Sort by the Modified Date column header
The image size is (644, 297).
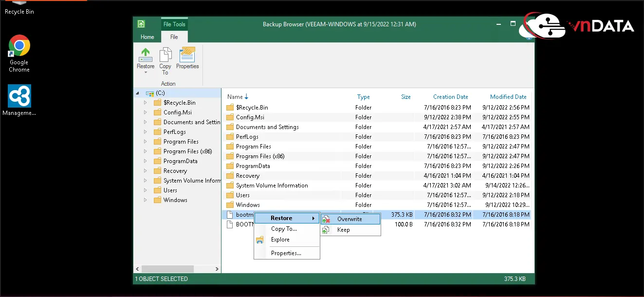point(508,97)
